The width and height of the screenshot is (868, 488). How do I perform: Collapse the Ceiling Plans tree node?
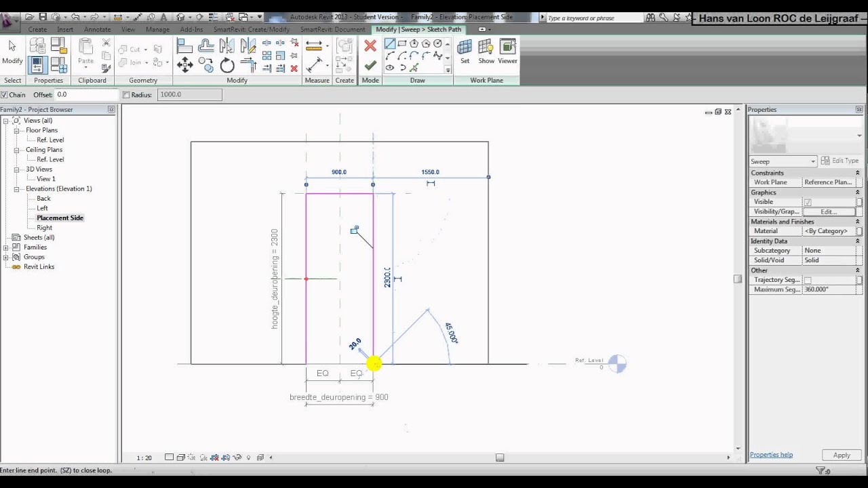coord(17,150)
